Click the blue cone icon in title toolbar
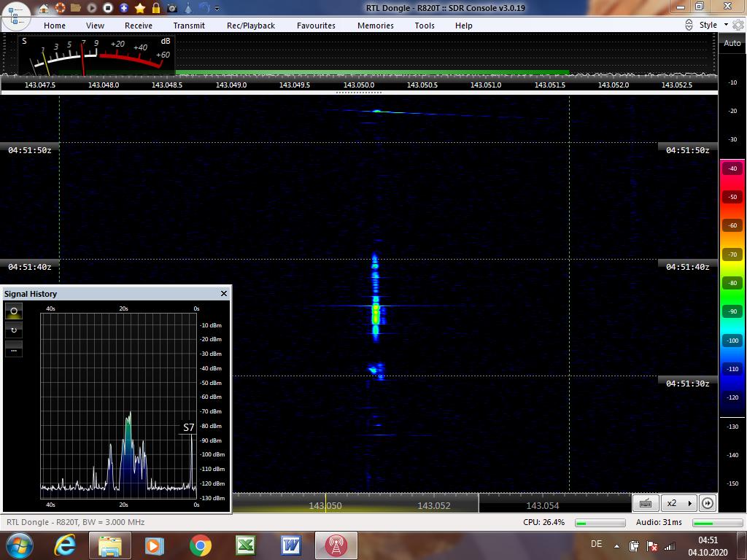This screenshot has width=747, height=560. [189, 8]
